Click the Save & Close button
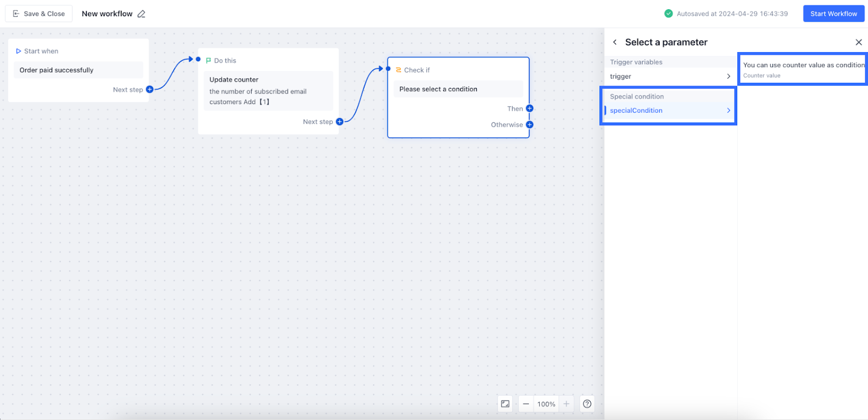Screen dimensions: 868x420 point(39,14)
